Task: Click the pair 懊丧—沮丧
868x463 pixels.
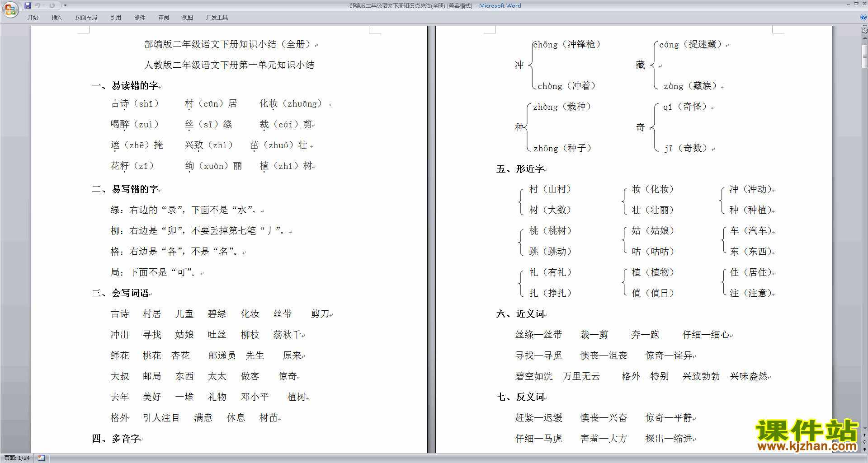Action: coord(604,355)
